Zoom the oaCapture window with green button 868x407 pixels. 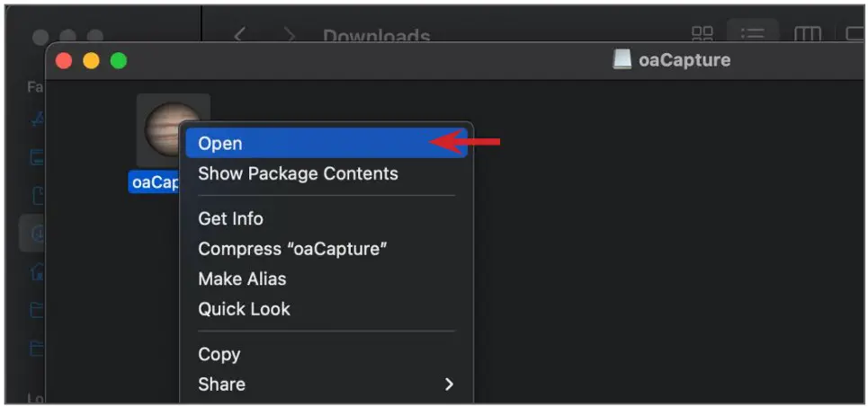coord(119,61)
